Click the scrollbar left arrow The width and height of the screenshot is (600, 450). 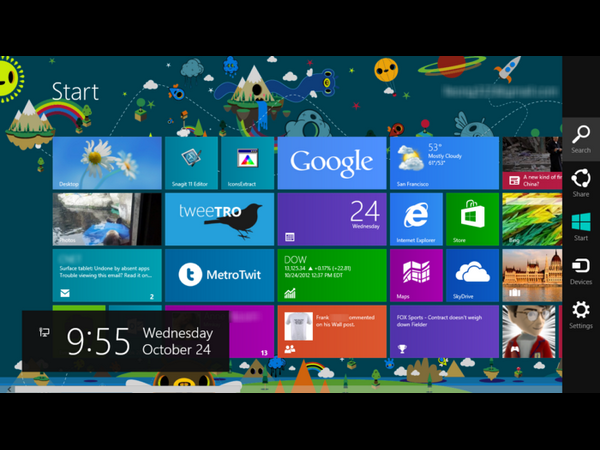(x=9, y=389)
